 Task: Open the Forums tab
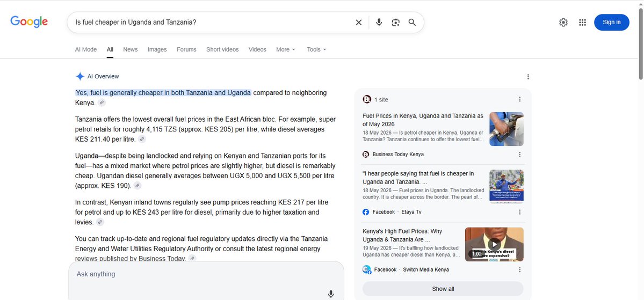coord(186,49)
